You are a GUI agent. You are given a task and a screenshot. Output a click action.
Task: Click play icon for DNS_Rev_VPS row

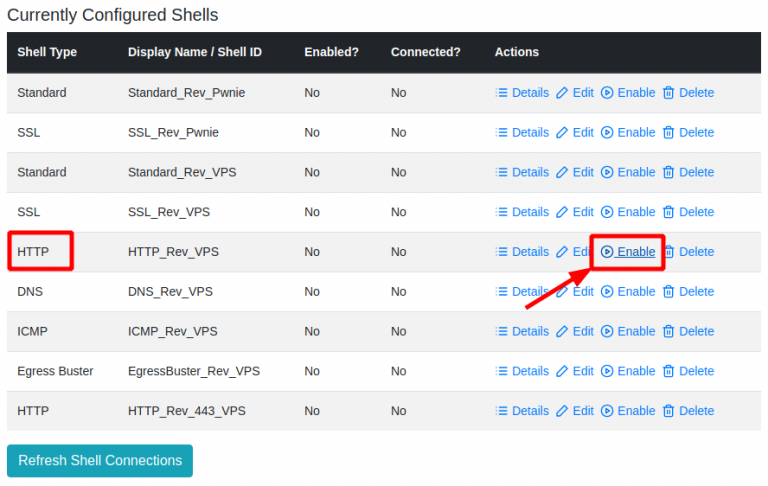coord(607,292)
